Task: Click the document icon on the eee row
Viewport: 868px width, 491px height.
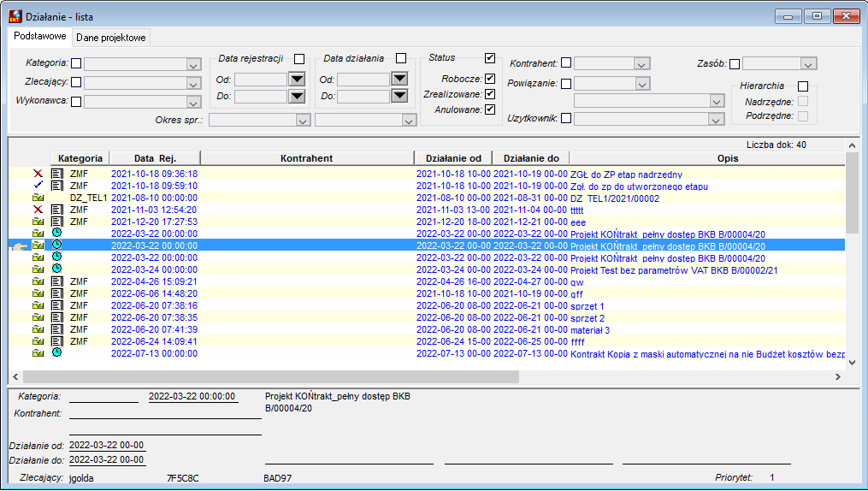Action: click(x=57, y=222)
